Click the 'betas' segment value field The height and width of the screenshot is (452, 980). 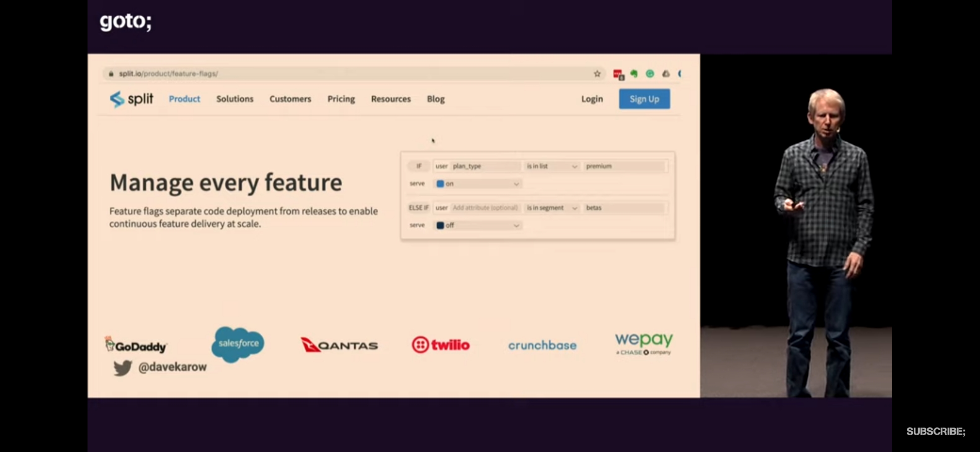click(625, 208)
